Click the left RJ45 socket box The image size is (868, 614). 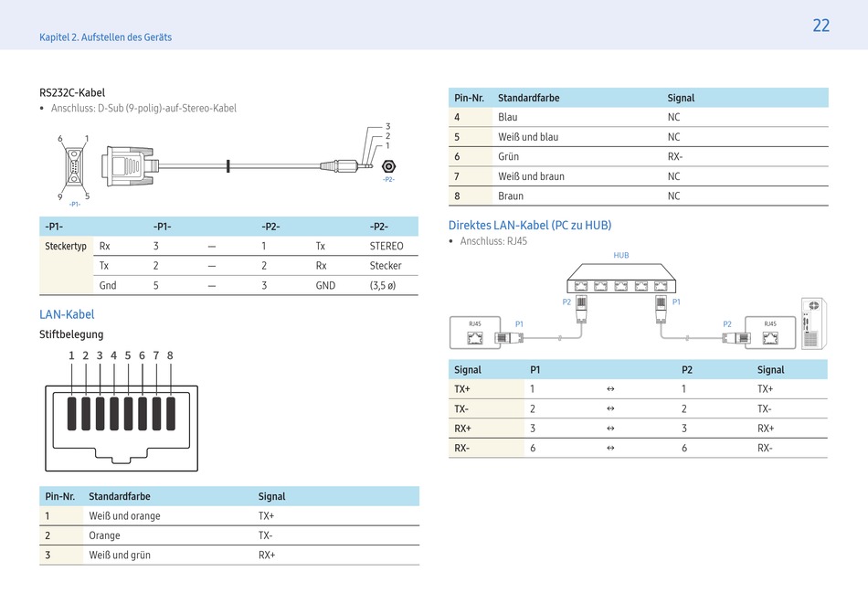tap(475, 333)
